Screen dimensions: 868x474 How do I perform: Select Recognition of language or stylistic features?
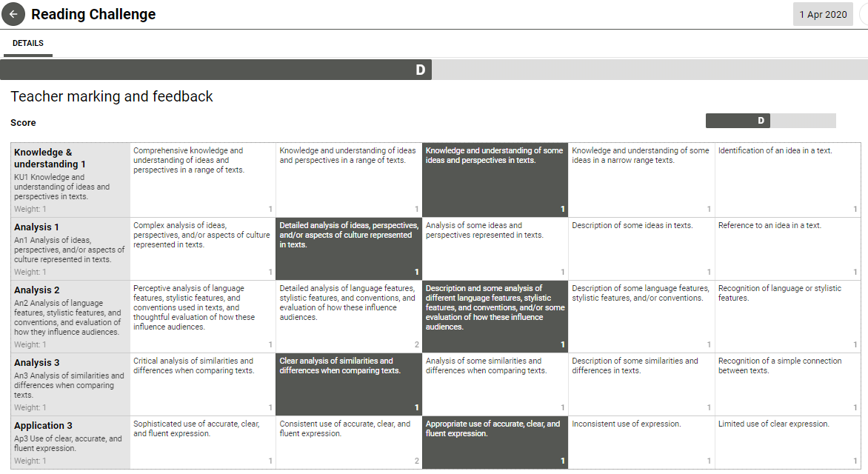point(787,315)
